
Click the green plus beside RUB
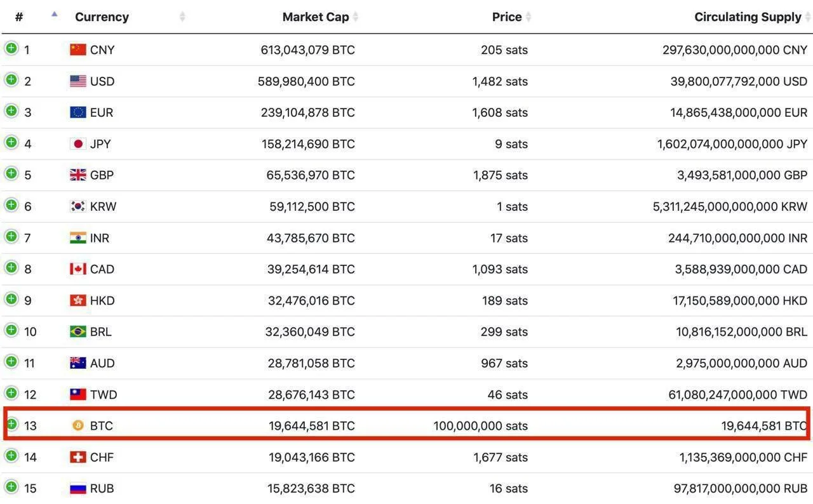pos(11,487)
